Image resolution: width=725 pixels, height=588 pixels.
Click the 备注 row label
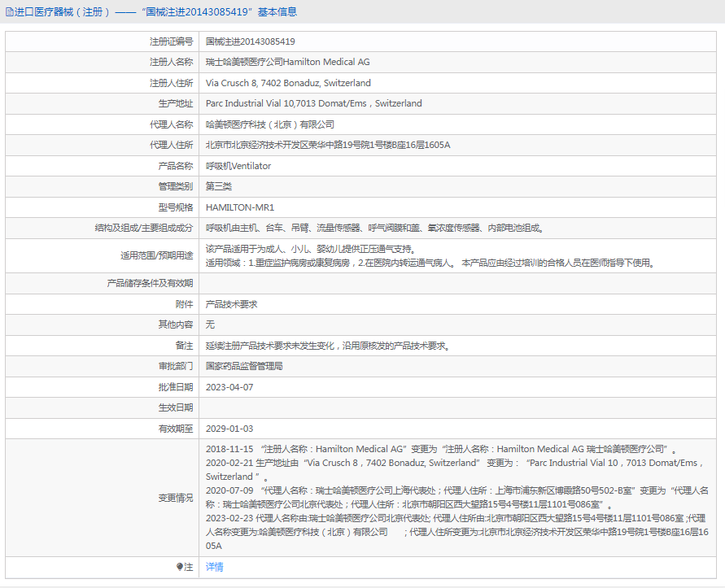pyautogui.click(x=185, y=346)
